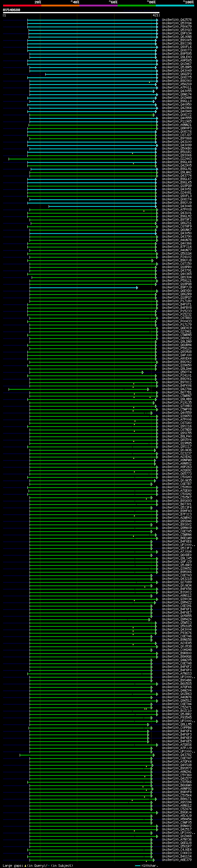Open hit UniRef100_P80679
This screenshot has width=197, height=868.
click(x=177, y=26)
